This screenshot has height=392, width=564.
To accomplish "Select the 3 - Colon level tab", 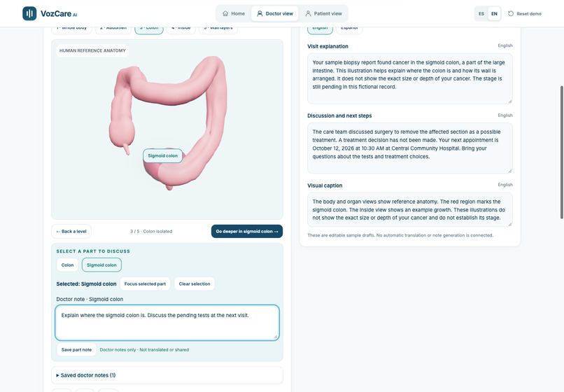I will 149,29.
